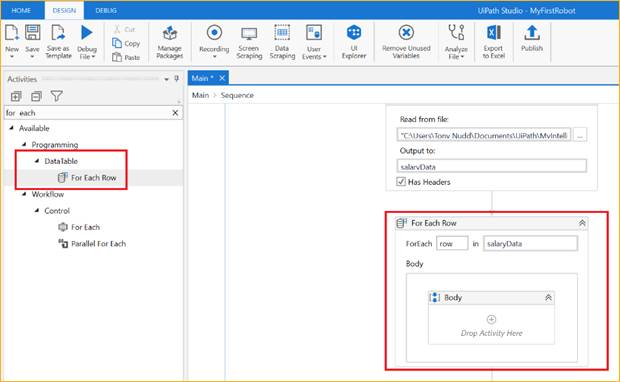Open the Data Scraping wizard
Screen dimensions: 620x382
pos(282,42)
